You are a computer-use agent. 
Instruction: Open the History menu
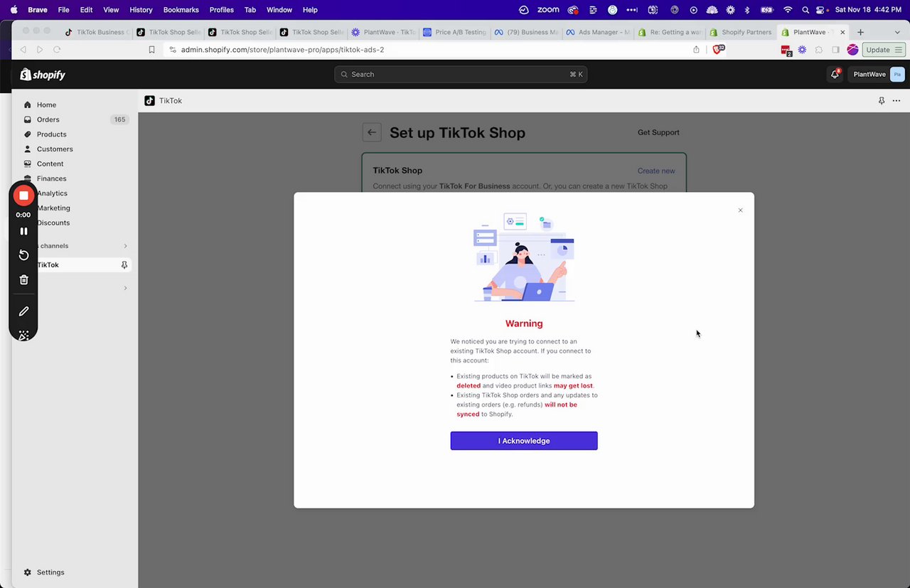141,10
